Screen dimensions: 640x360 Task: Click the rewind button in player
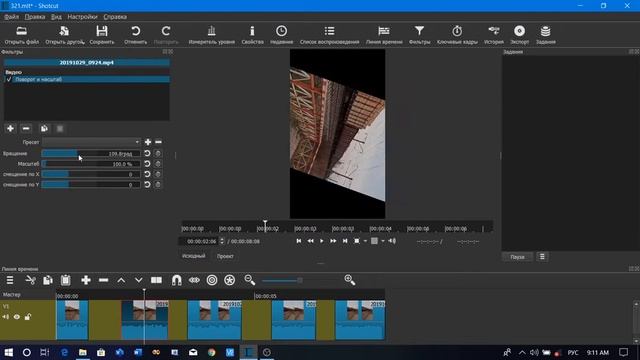[310, 241]
